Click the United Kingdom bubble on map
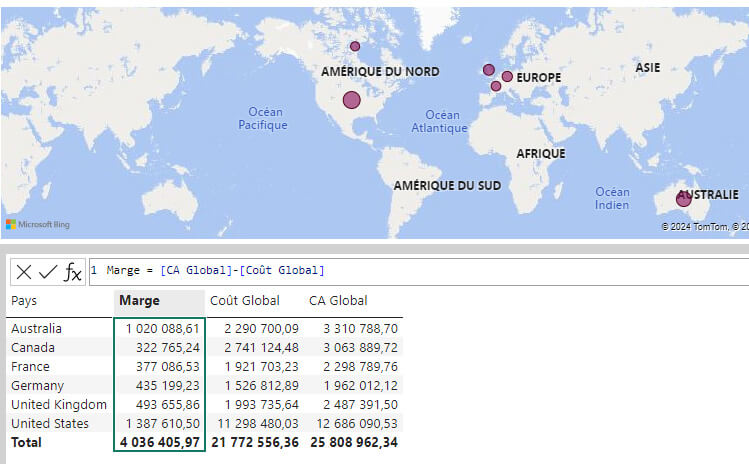 click(488, 70)
